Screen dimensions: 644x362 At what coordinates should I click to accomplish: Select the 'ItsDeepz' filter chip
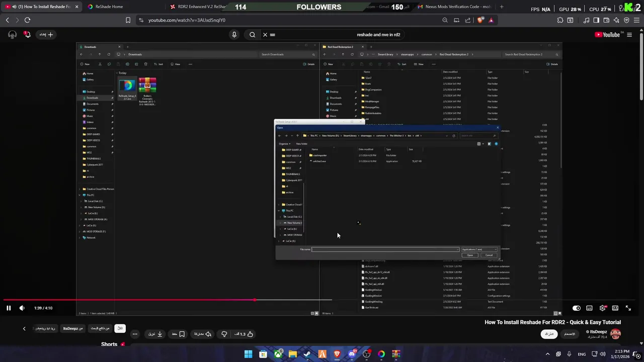pos(72,328)
